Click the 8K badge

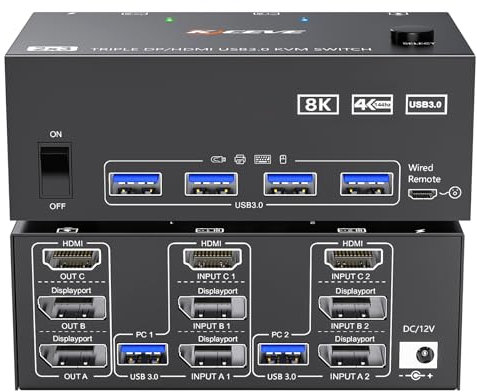(318, 104)
